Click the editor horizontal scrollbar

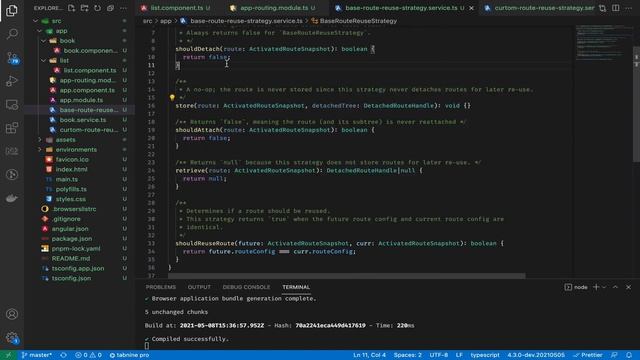[347, 276]
